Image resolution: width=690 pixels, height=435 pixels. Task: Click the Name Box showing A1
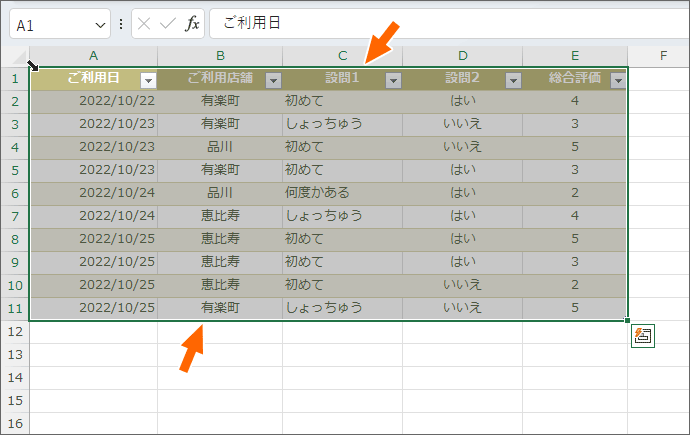[59, 24]
